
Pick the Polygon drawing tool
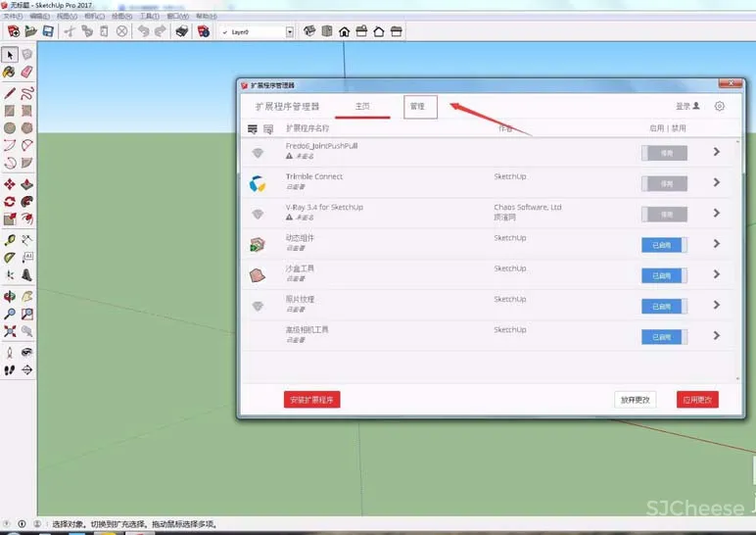tap(27, 127)
